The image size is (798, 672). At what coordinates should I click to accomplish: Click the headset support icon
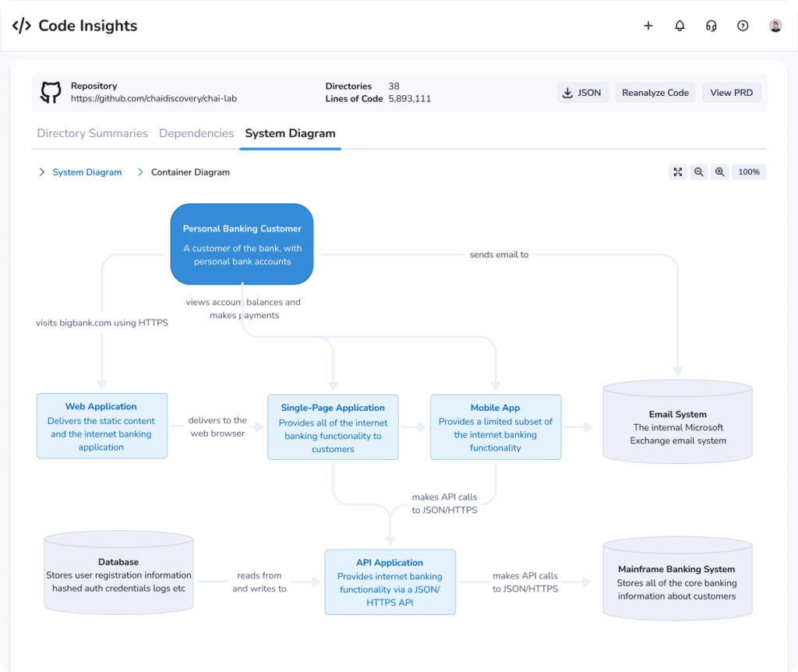711,26
